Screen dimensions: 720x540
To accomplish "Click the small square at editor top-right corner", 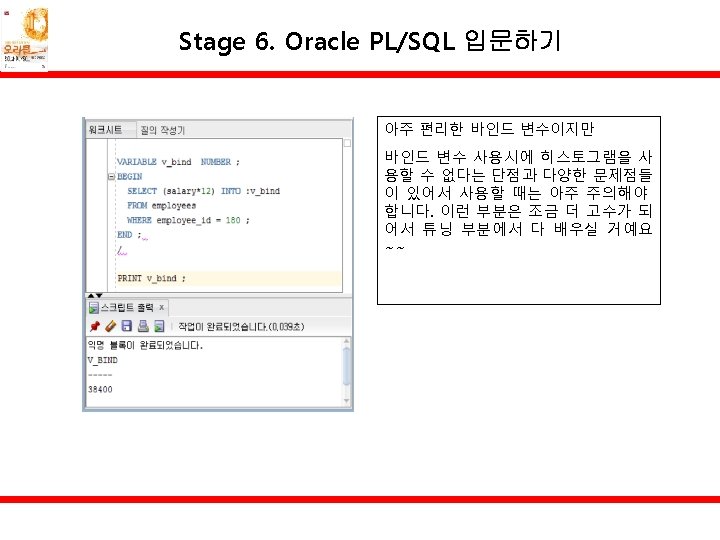I will [x=347, y=143].
